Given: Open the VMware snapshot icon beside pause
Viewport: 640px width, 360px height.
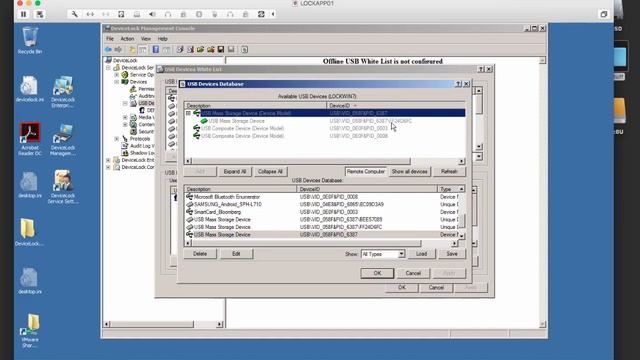Looking at the screenshot, I should (x=40, y=14).
